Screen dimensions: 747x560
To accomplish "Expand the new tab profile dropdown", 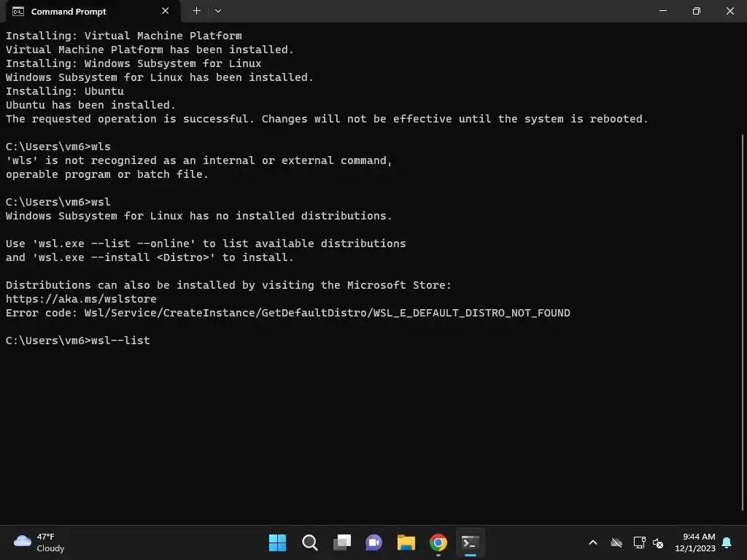I will point(217,11).
